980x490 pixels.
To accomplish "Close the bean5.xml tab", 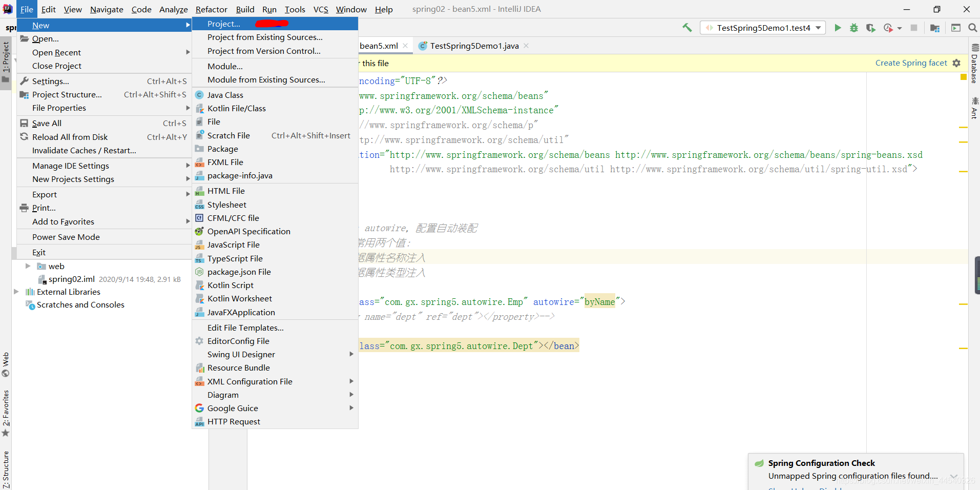I will [405, 46].
